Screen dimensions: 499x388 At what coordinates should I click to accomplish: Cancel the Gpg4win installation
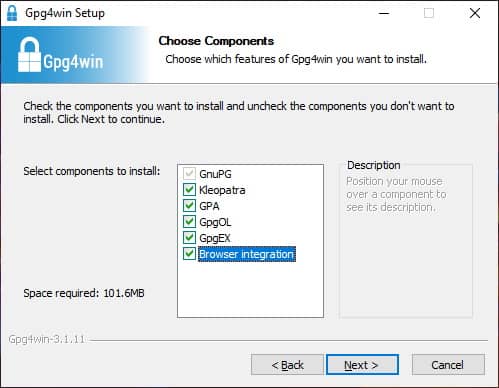coord(448,365)
